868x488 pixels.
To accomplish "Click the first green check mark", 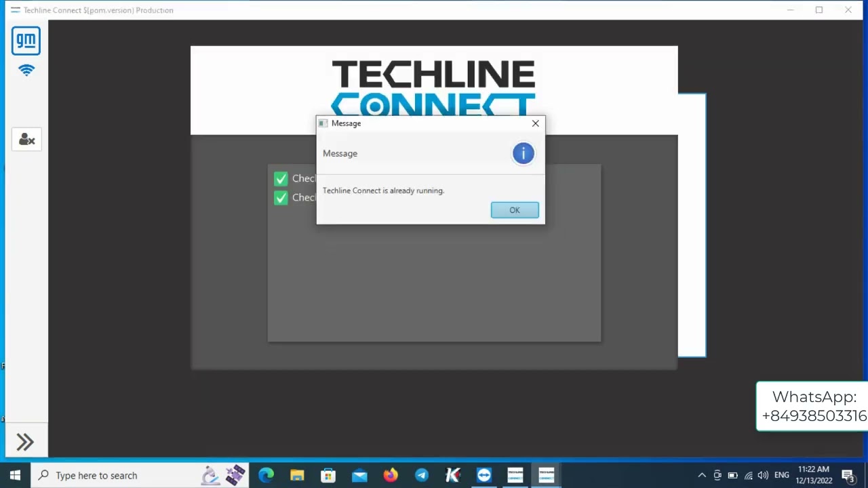I will tap(281, 179).
